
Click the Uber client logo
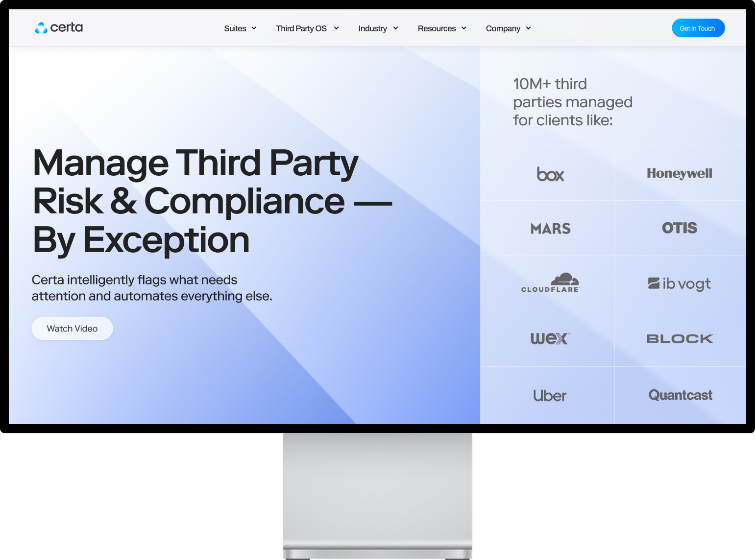coord(550,396)
